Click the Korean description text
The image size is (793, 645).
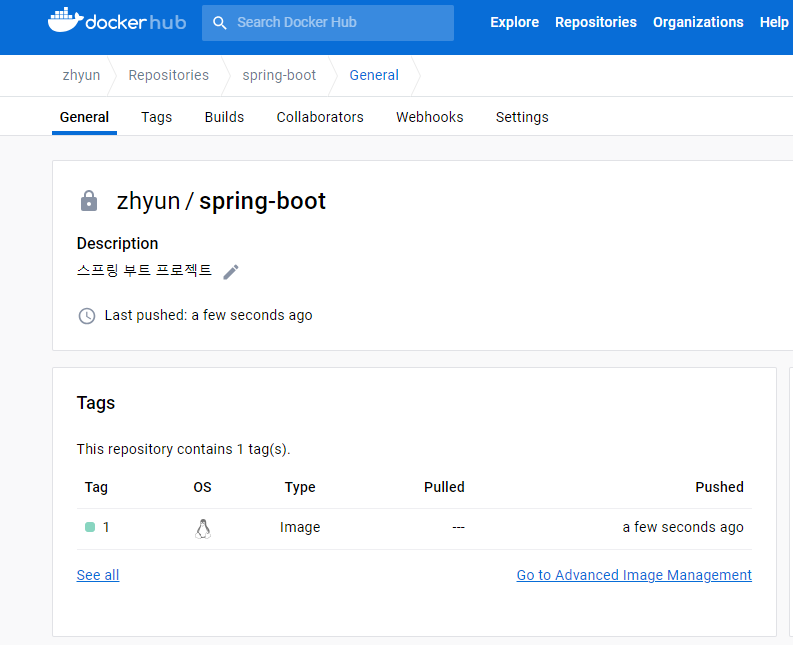[x=144, y=271]
